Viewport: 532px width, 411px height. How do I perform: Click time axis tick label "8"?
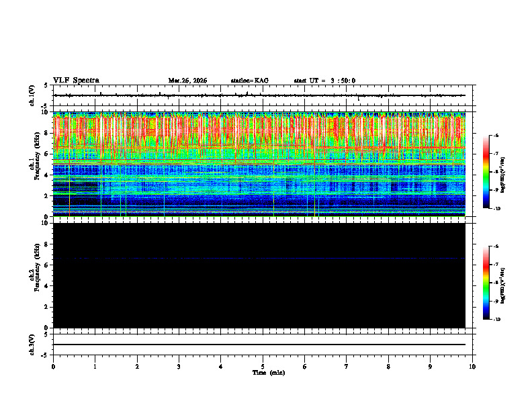click(388, 367)
